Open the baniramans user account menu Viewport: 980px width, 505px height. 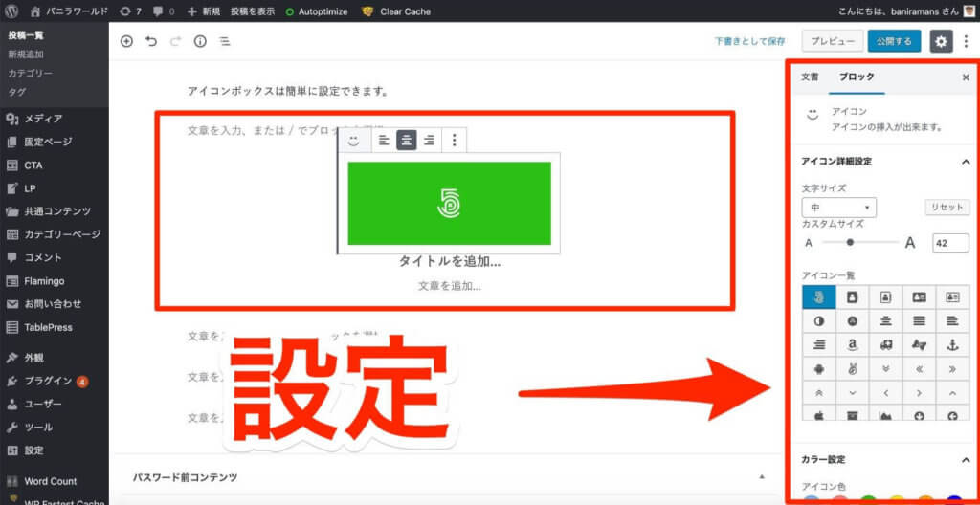pos(909,11)
